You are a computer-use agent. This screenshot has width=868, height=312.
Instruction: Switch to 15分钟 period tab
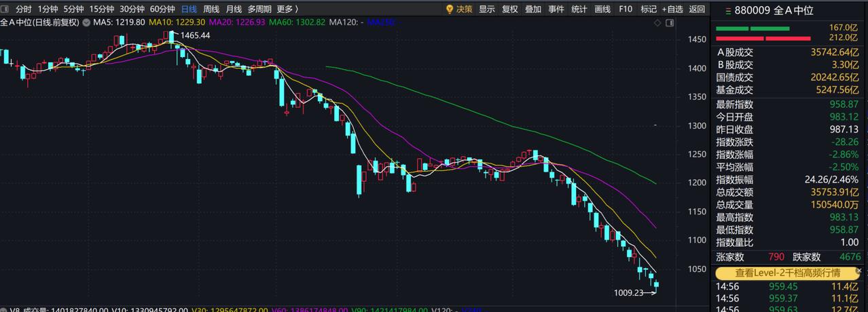102,9
